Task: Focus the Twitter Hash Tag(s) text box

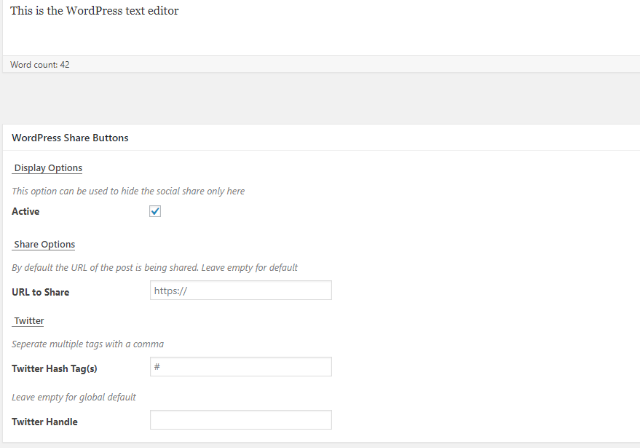Action: [x=241, y=367]
